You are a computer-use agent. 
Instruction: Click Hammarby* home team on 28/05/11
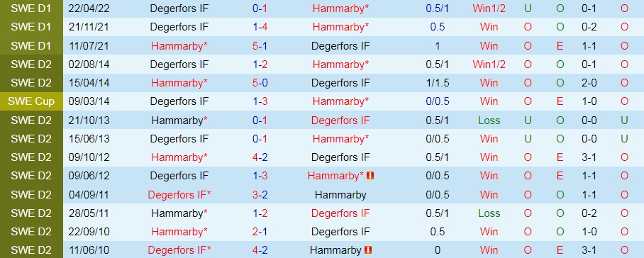pyautogui.click(x=179, y=213)
